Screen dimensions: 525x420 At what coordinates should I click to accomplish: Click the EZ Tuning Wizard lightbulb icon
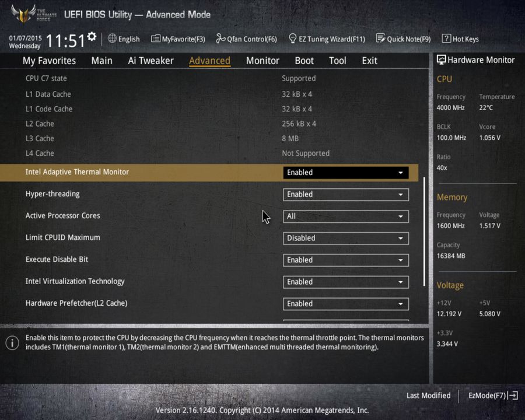coord(292,38)
